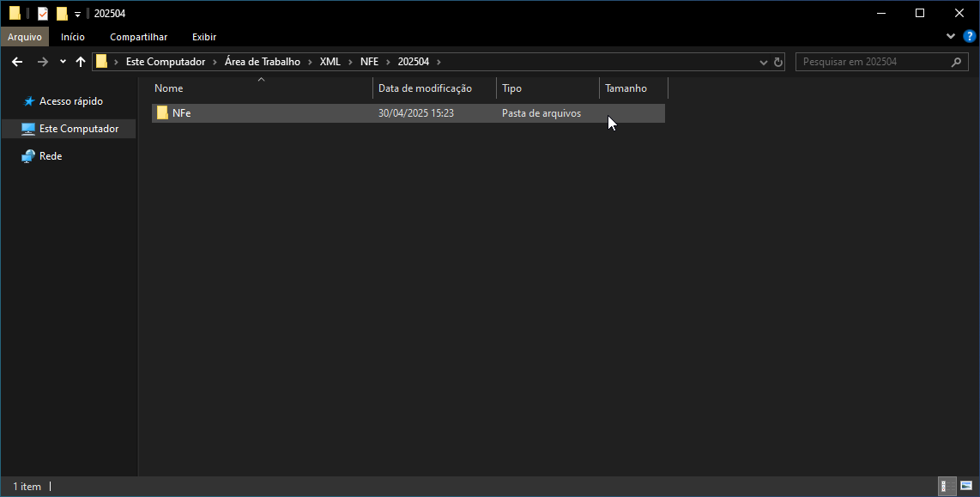Screen dimensions: 980x497
Task: Navigate to Área de Trabalho breadcrumb
Action: coord(262,62)
